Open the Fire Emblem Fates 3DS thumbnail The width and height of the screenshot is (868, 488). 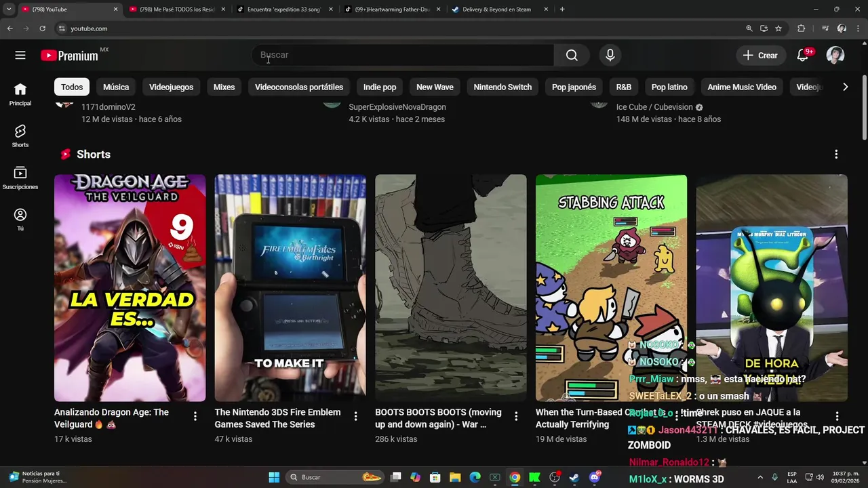[x=290, y=288]
